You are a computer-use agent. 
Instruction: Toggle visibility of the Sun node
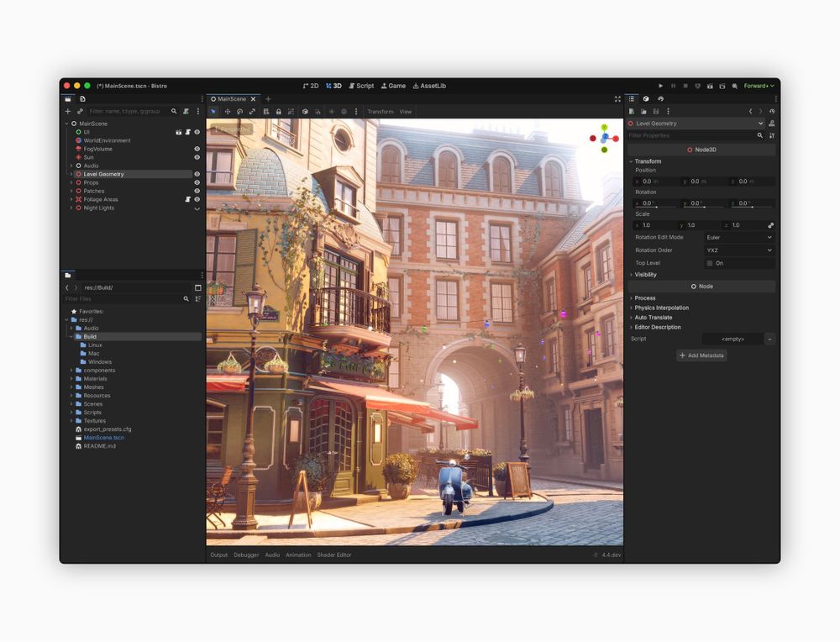coord(197,157)
